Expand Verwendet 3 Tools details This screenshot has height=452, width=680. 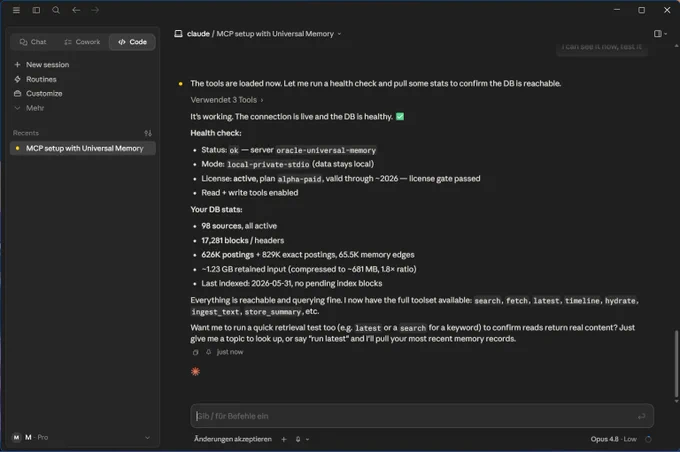click(227, 100)
